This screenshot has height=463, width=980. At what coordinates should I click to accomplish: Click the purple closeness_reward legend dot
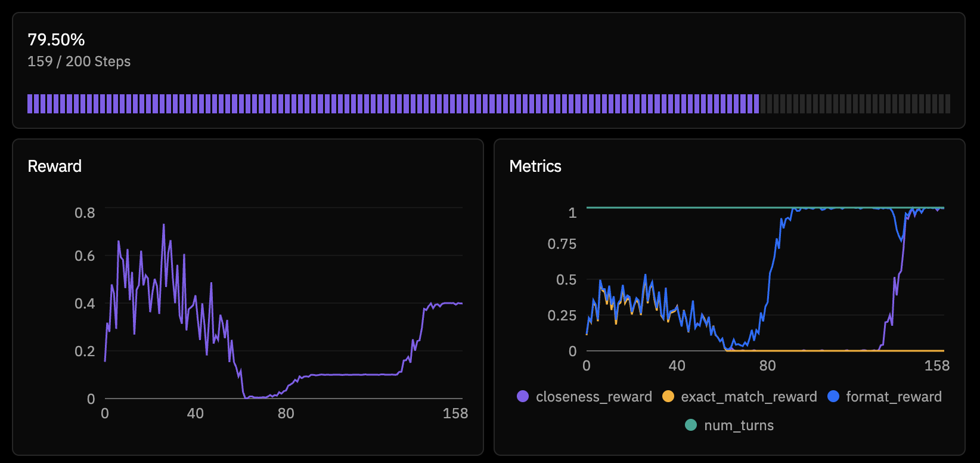pos(523,397)
